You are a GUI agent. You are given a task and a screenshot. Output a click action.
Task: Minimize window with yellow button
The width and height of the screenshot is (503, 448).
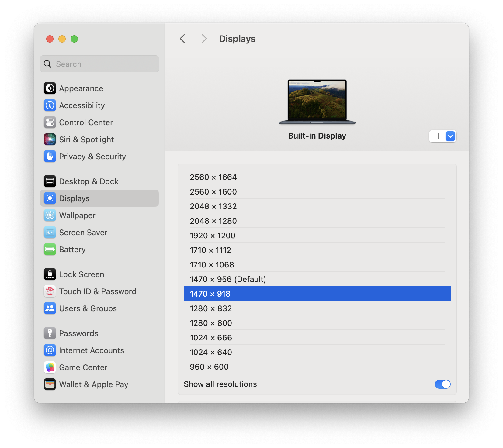tap(62, 39)
